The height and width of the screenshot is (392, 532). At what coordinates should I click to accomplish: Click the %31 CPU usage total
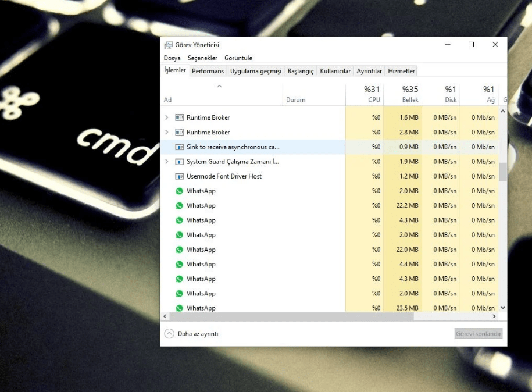372,89
